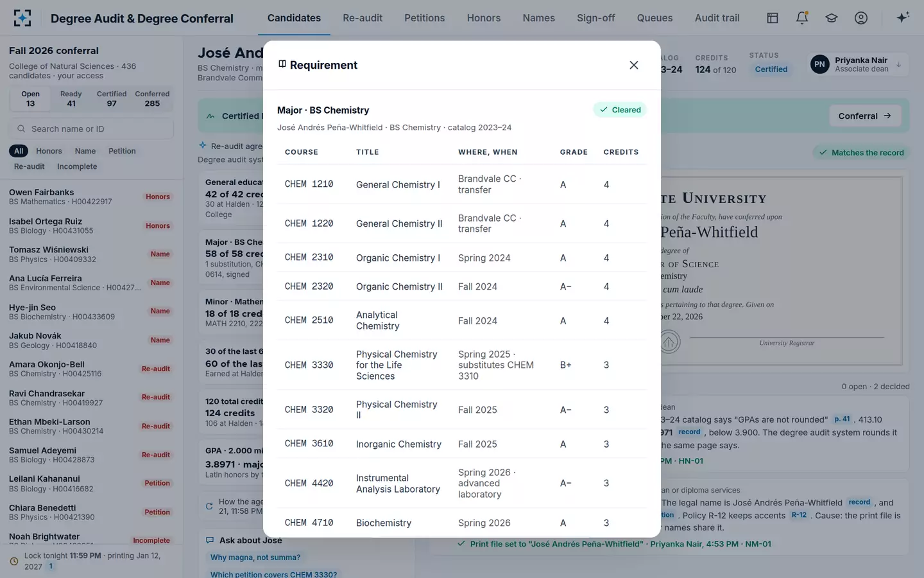The height and width of the screenshot is (578, 924).
Task: Open the Petitions tab
Action: [425, 18]
